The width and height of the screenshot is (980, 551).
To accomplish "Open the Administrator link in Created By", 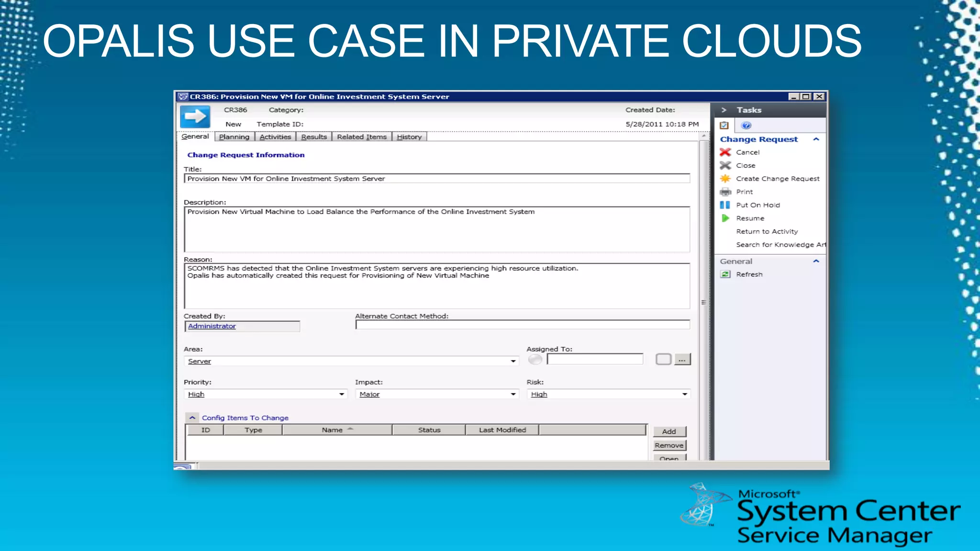I will 212,326.
